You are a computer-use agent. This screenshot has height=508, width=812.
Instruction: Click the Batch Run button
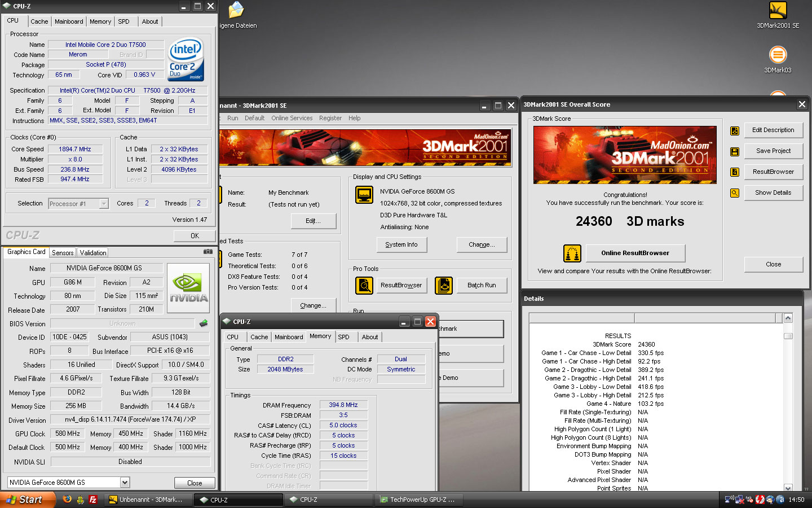coord(482,286)
